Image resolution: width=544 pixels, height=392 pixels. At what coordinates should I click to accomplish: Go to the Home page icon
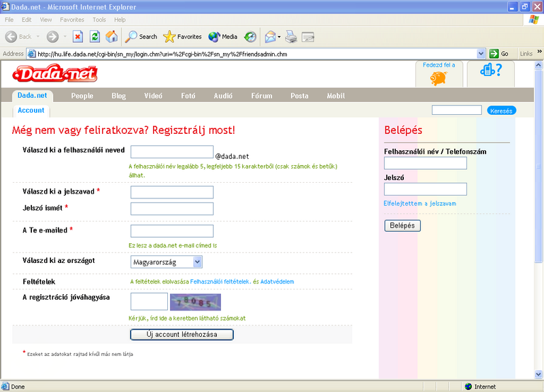point(112,37)
